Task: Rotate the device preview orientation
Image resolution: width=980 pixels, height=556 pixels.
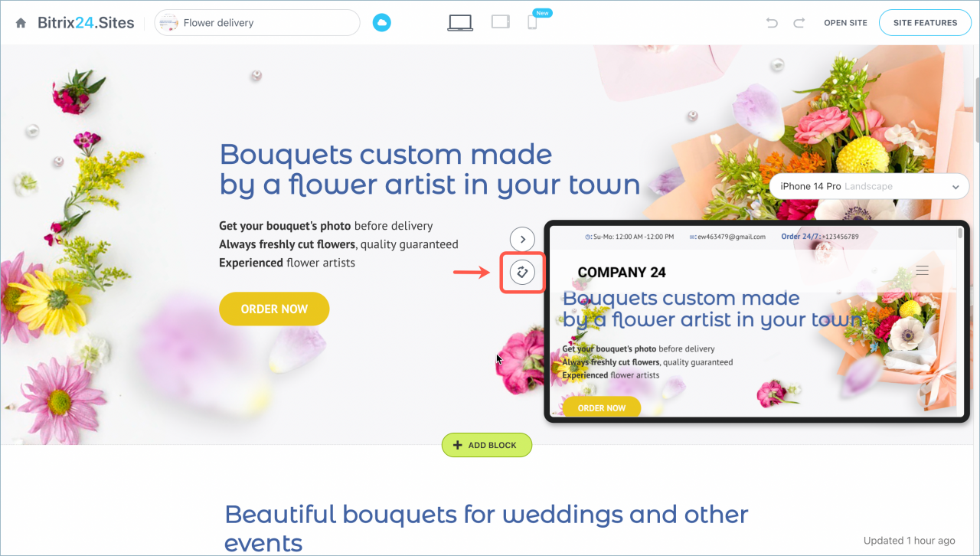Action: 522,272
